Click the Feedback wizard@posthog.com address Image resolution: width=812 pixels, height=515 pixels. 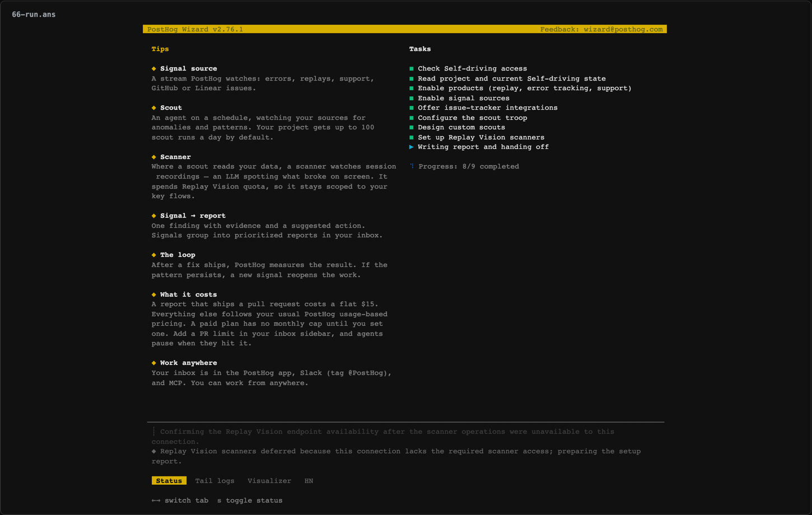coord(601,29)
